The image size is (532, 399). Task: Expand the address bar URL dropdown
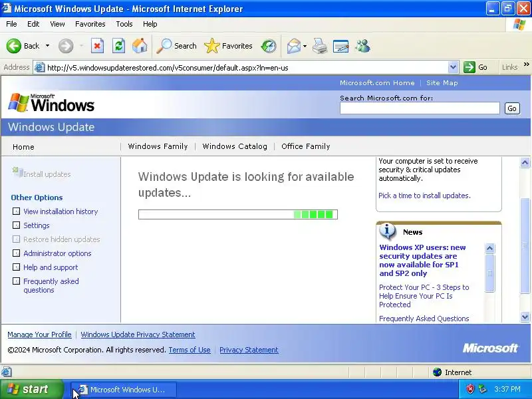pos(453,67)
